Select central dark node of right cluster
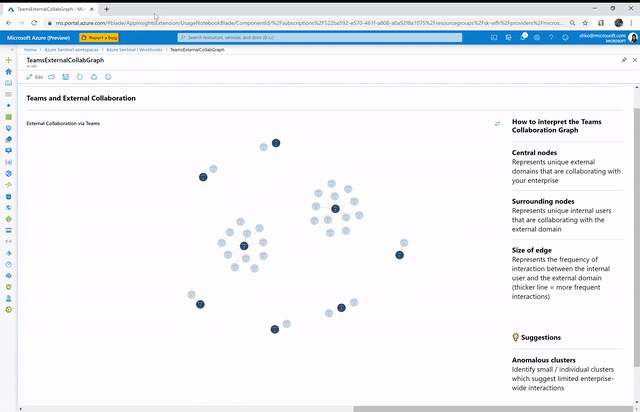 (x=336, y=209)
